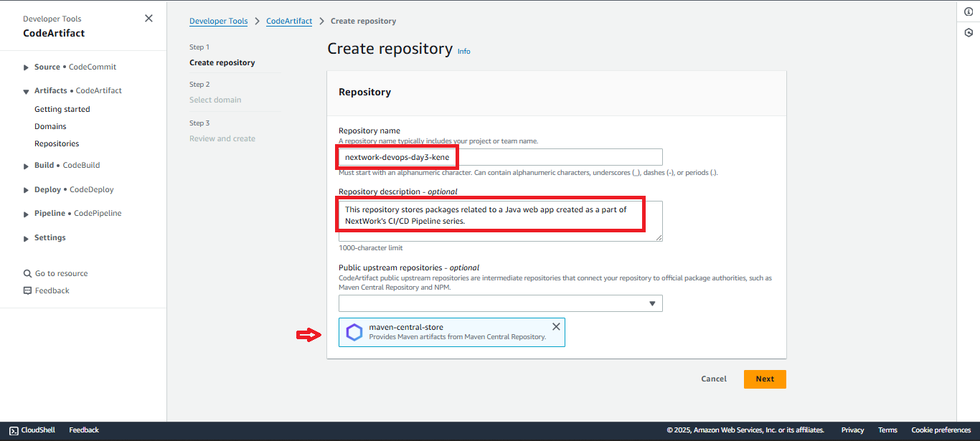
Task: Click the Go to resource search icon
Action: pyautogui.click(x=28, y=273)
